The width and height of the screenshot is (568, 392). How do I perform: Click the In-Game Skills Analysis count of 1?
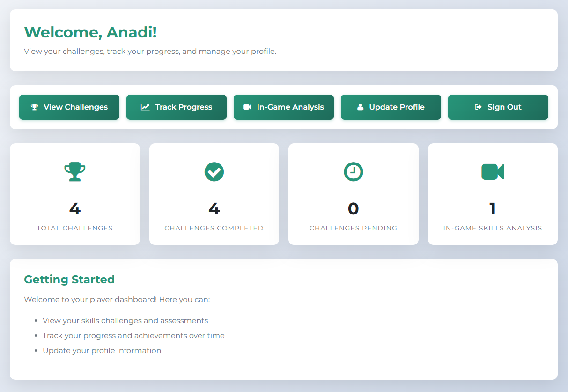pyautogui.click(x=493, y=209)
